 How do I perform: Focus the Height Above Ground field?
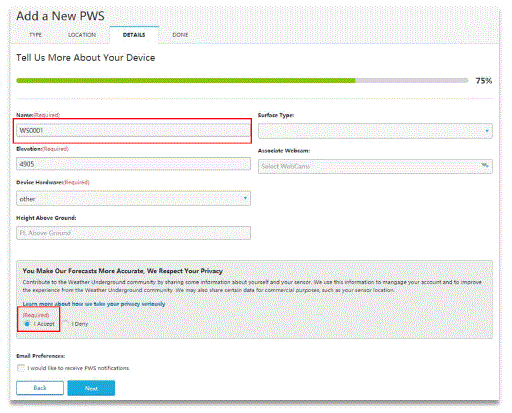(133, 233)
